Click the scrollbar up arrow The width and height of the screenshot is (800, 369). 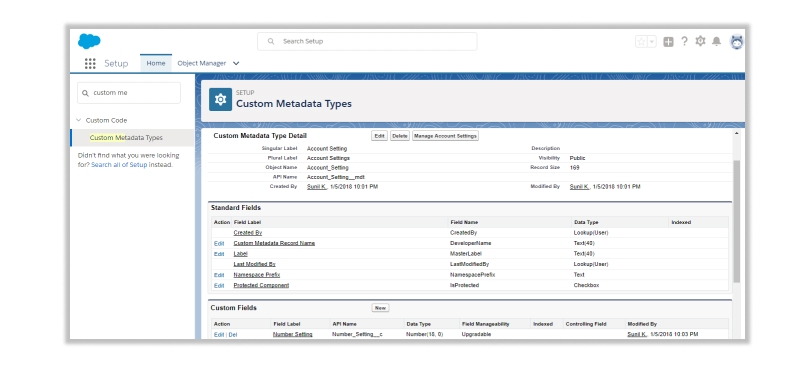click(736, 134)
